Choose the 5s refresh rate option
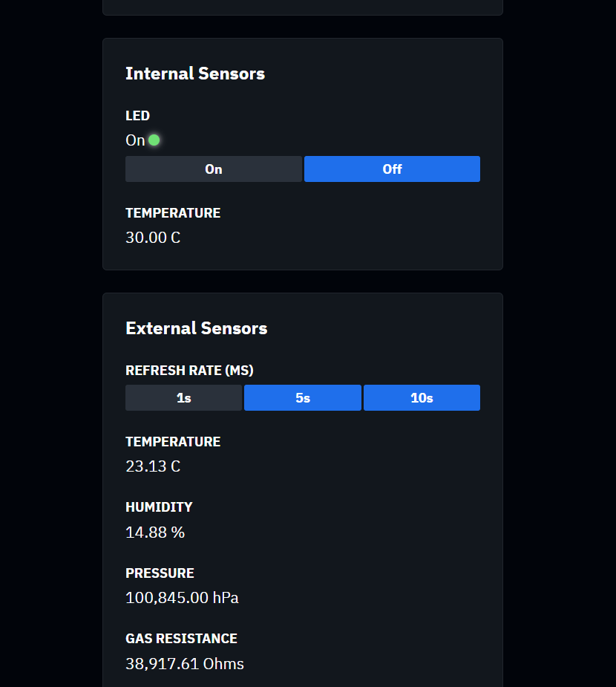This screenshot has height=687, width=616. [x=303, y=398]
